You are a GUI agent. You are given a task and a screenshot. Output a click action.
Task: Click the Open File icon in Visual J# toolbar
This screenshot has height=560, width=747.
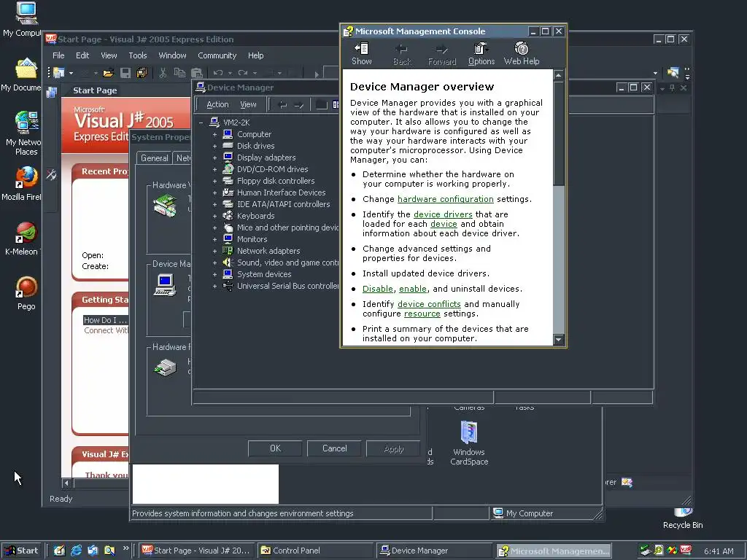point(109,73)
